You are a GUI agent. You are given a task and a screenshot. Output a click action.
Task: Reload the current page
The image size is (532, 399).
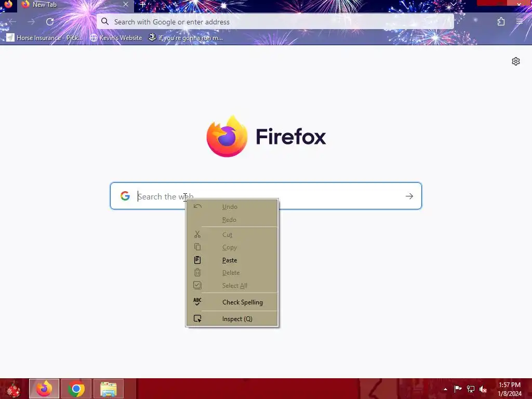coord(50,22)
